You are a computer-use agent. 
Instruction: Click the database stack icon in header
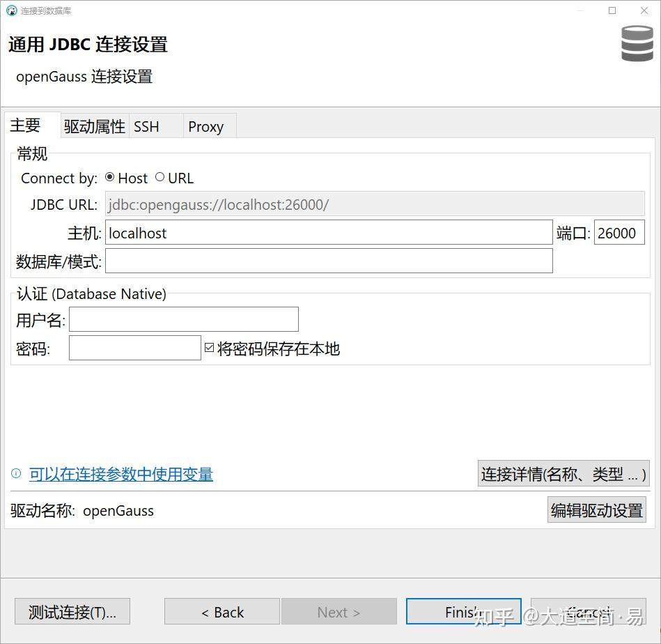[636, 44]
